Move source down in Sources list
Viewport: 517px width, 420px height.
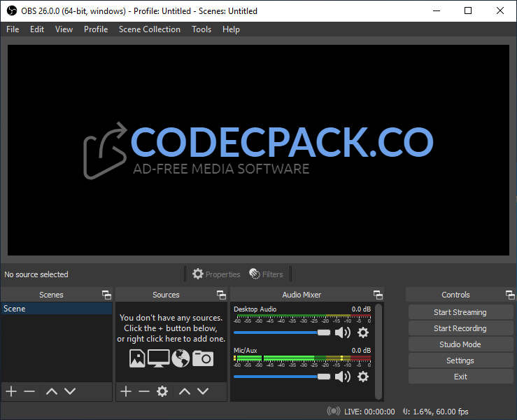click(203, 391)
